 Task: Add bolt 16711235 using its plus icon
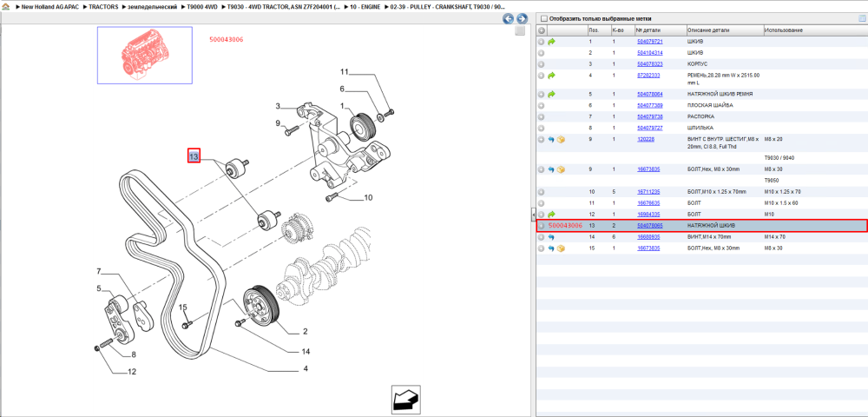542,192
